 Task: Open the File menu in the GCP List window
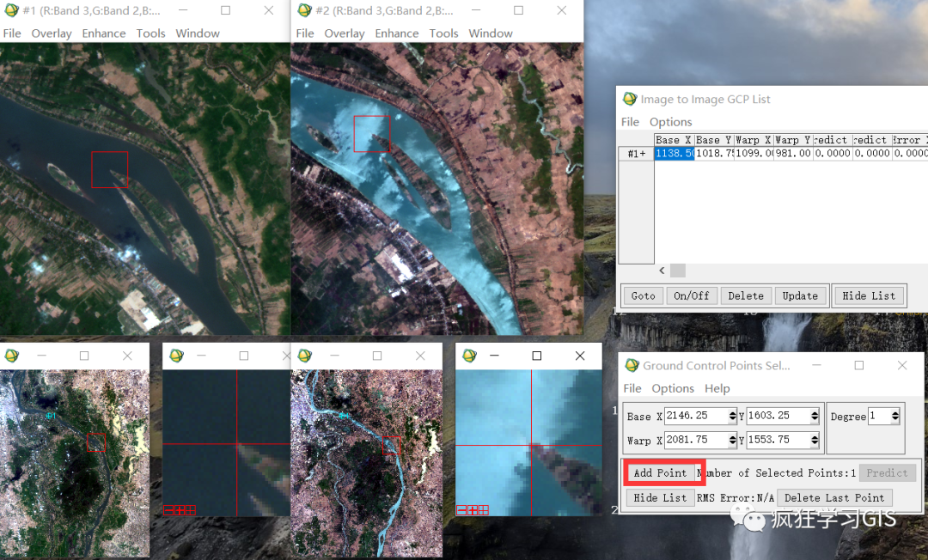(x=630, y=122)
